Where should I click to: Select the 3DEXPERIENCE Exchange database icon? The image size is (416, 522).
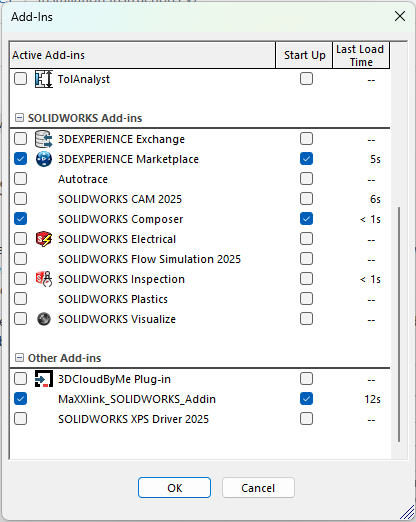click(x=44, y=139)
